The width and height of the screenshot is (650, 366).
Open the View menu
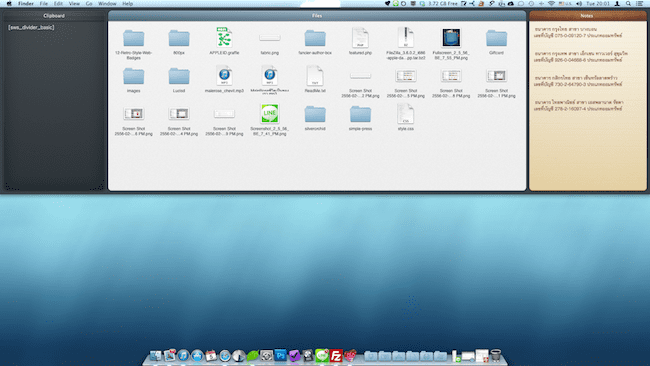point(74,4)
